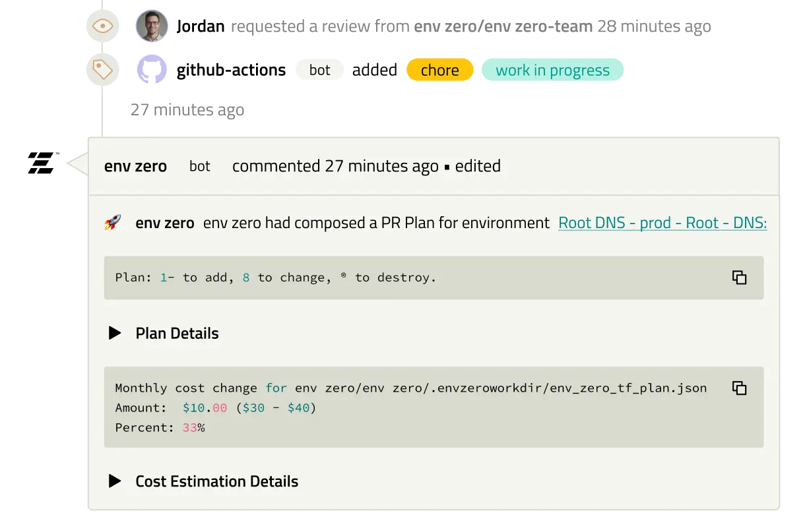The image size is (805, 532).
Task: Click the 'Amount: $10.00' line
Action: coord(216,408)
